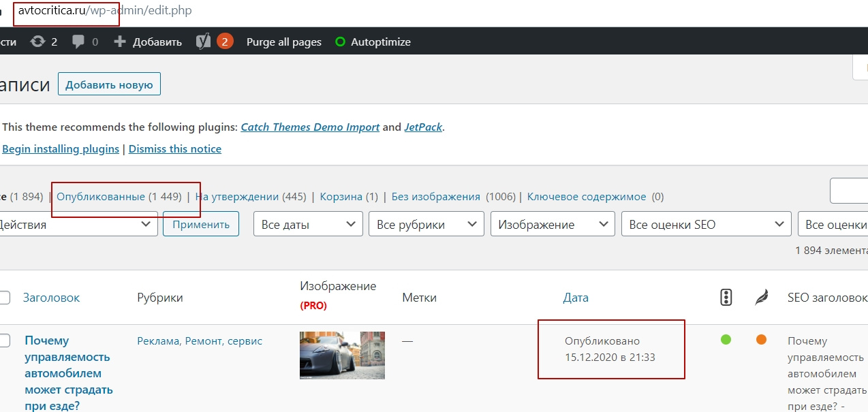
Task: Expand the Все даты dropdown
Action: click(x=307, y=224)
